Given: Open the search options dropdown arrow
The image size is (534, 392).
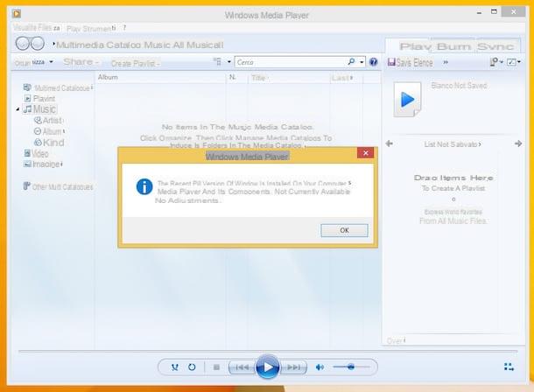Looking at the screenshot, I should [362, 62].
